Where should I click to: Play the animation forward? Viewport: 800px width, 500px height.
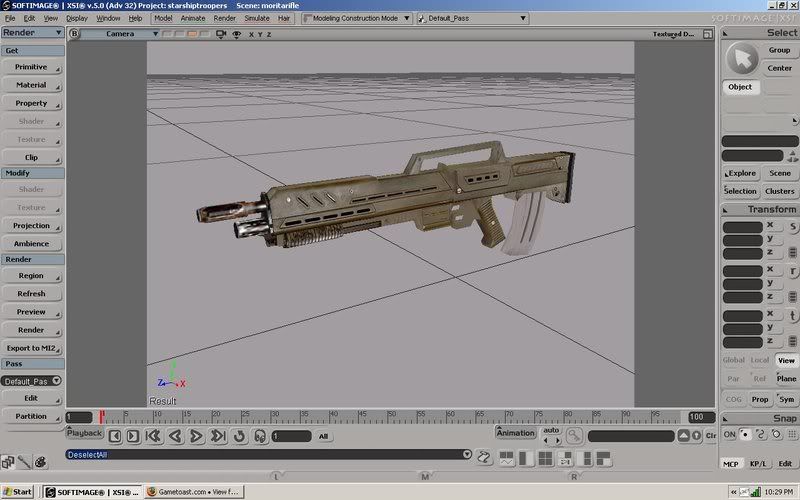pos(196,436)
